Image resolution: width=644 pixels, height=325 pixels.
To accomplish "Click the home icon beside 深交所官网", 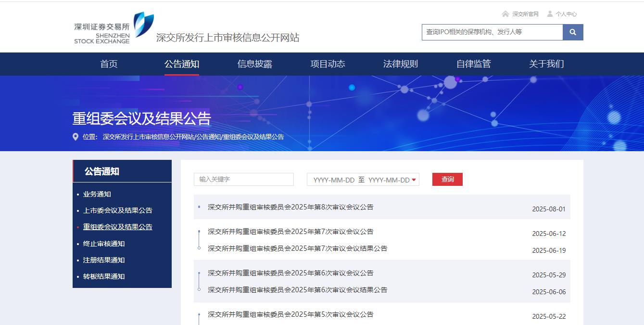I will point(505,14).
